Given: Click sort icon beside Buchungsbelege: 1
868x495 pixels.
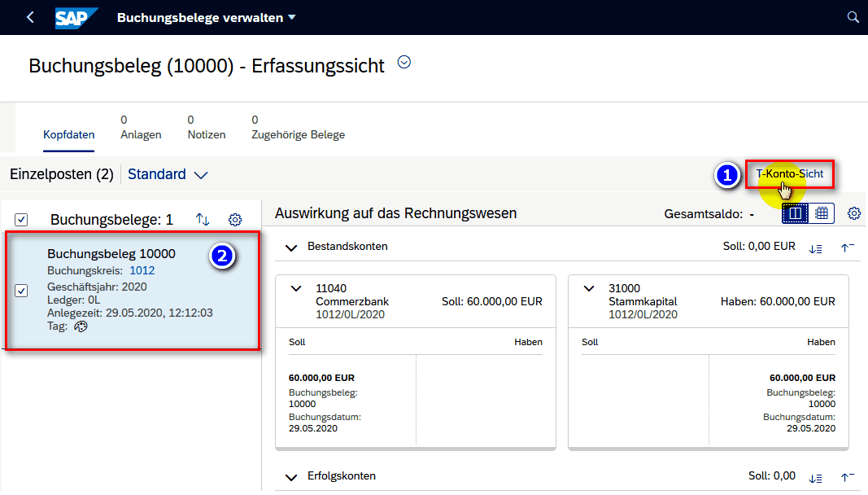Looking at the screenshot, I should click(x=203, y=220).
